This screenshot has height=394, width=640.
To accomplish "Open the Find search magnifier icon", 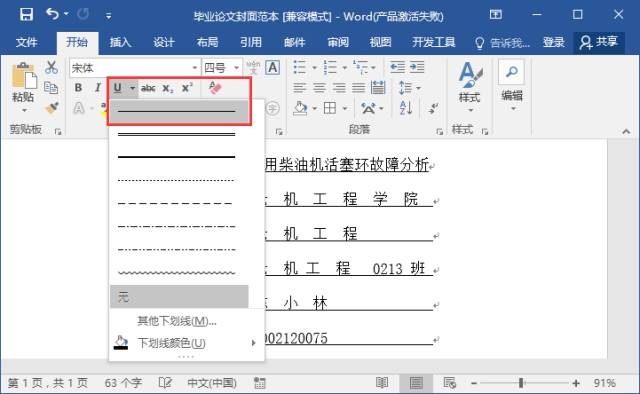I will tap(511, 72).
